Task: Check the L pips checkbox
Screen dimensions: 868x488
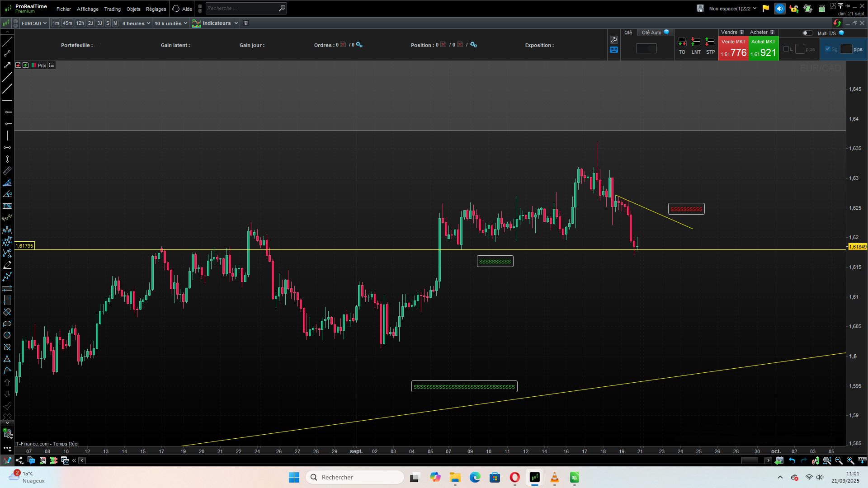Action: coord(786,49)
